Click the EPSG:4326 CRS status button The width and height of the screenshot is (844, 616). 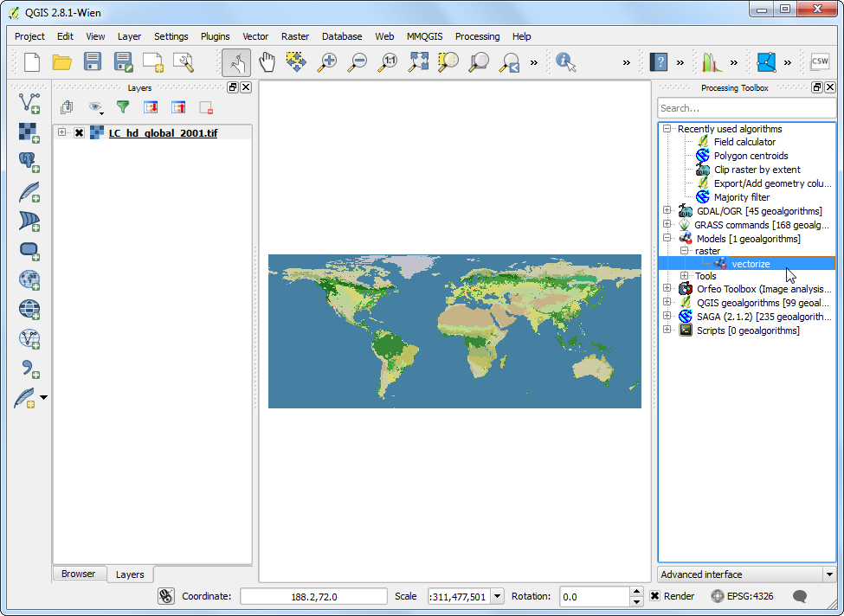point(742,596)
